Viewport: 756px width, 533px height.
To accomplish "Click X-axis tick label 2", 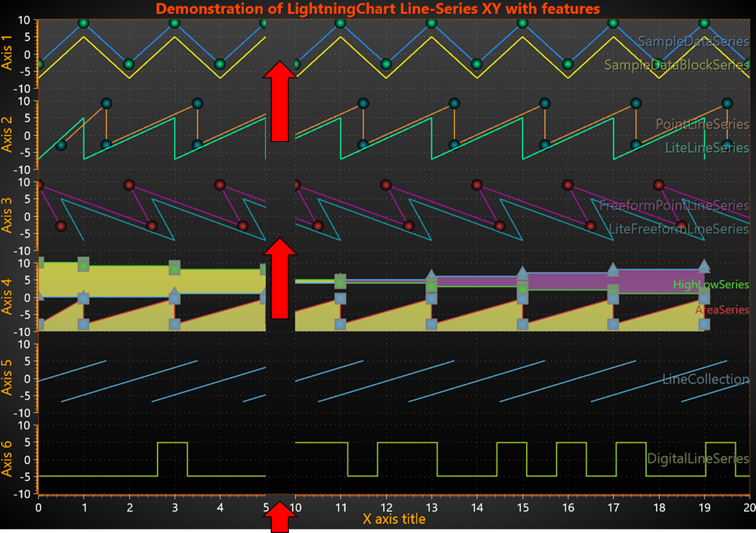I will [130, 507].
